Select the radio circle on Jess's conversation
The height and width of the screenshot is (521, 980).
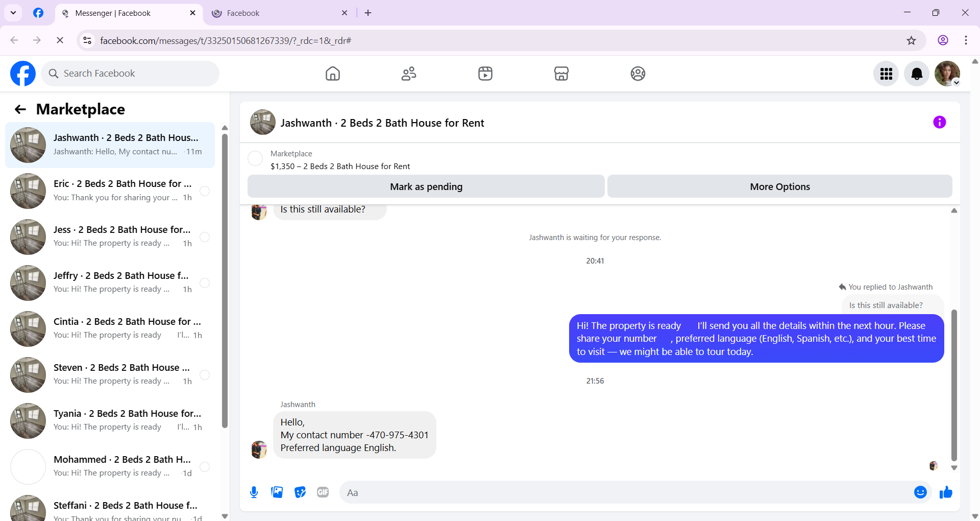tap(205, 237)
